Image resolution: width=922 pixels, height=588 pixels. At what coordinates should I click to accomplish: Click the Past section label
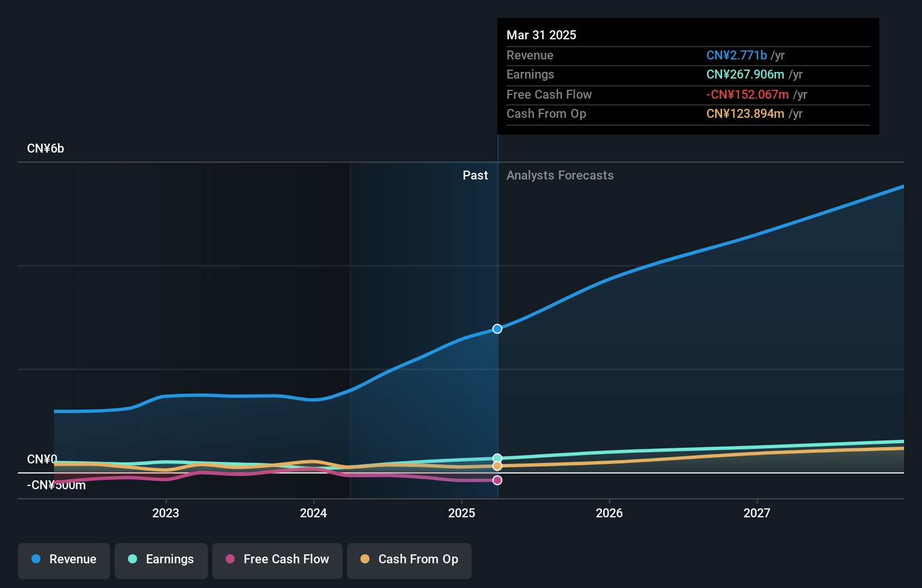click(x=475, y=176)
